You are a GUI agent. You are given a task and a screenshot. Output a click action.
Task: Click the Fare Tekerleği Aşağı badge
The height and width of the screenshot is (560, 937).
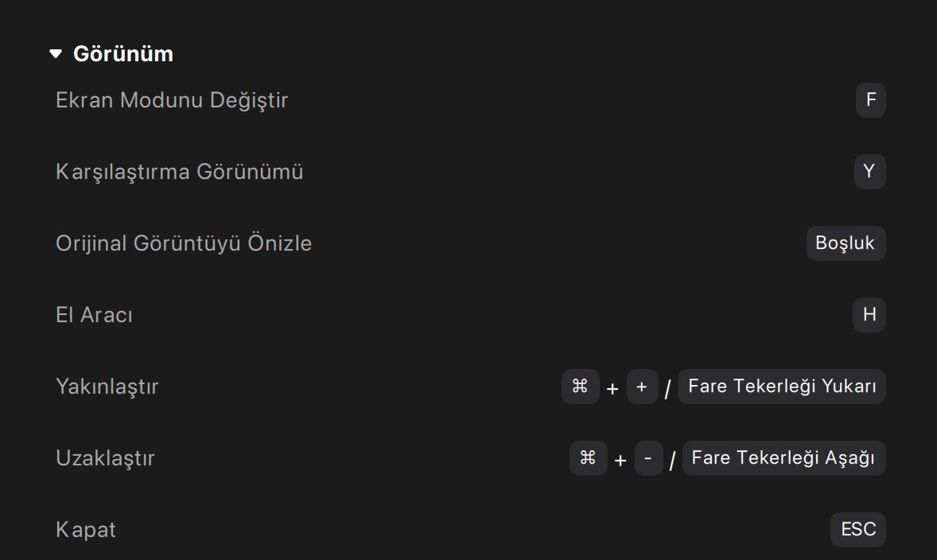[783, 458]
